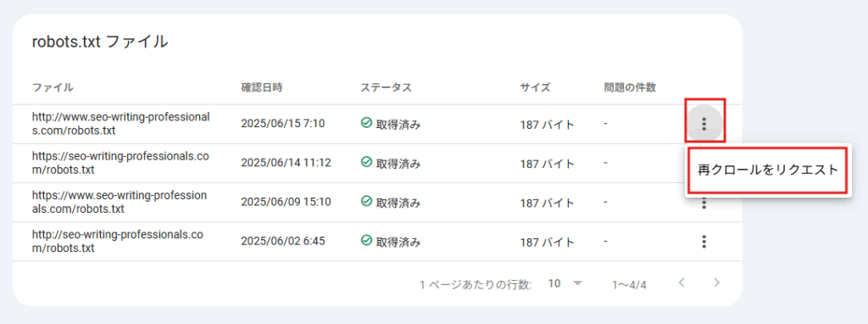The height and width of the screenshot is (324, 868).
Task: Go to previous page with left chevron
Action: (x=682, y=283)
